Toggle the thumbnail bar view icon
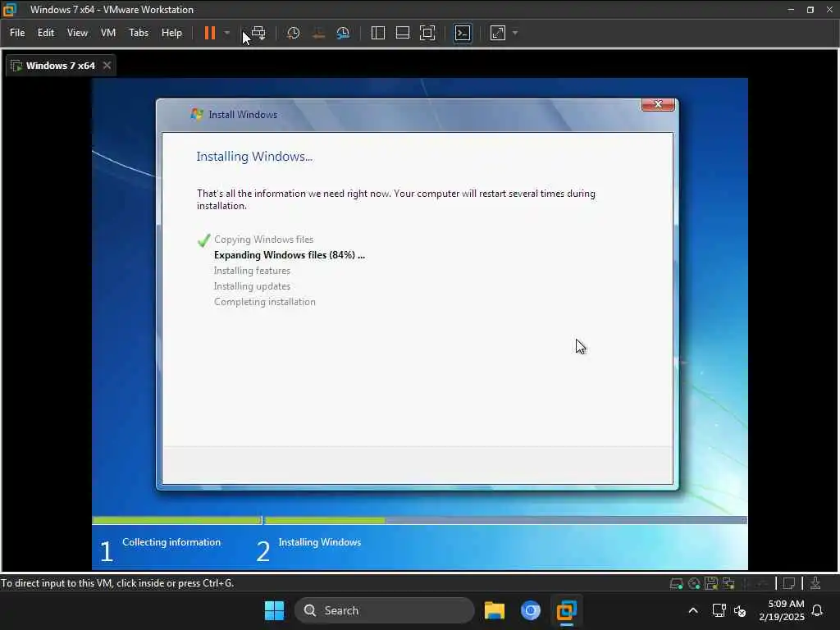 pyautogui.click(x=402, y=33)
